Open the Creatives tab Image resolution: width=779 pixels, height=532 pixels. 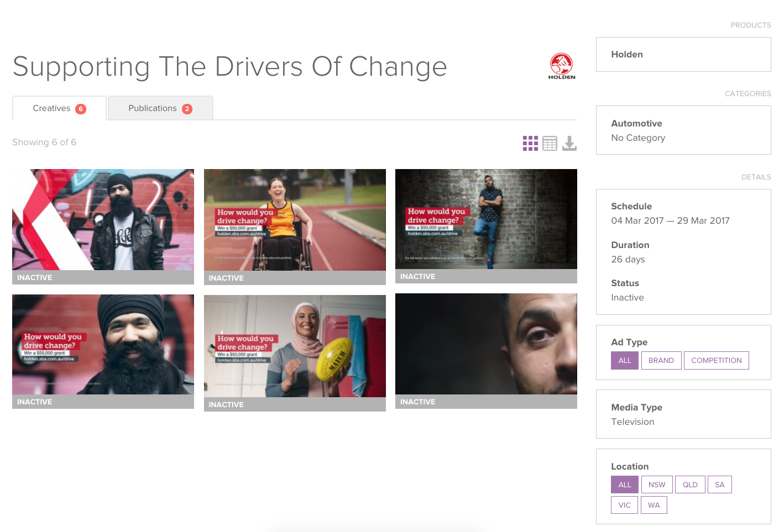[x=59, y=108]
